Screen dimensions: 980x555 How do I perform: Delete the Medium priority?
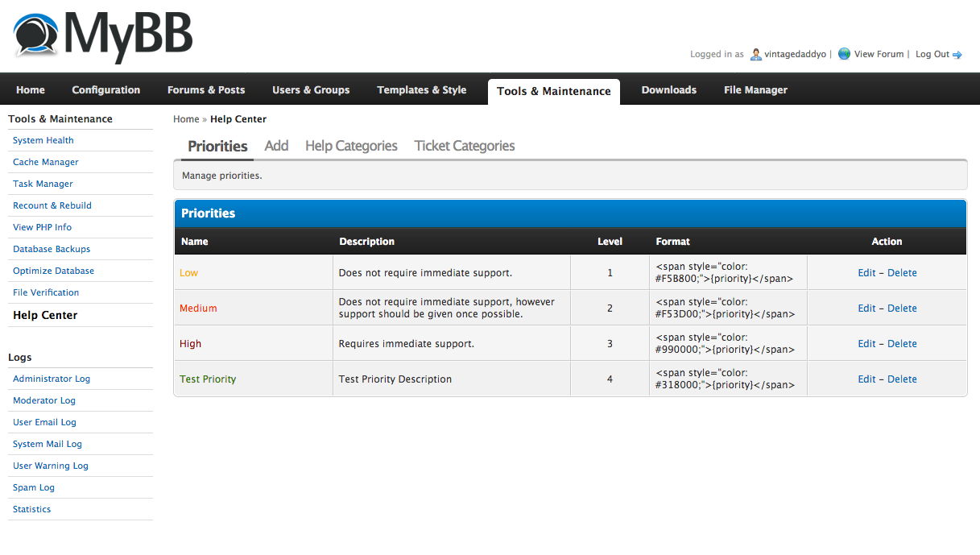pos(902,309)
